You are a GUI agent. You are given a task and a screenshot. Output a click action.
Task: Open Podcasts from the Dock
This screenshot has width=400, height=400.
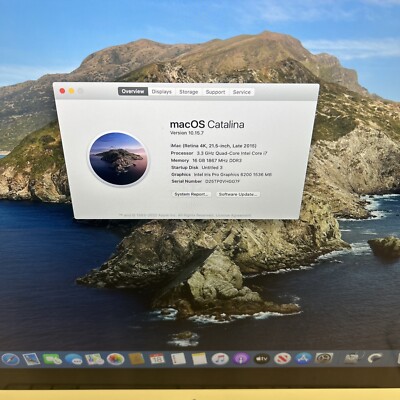pyautogui.click(x=241, y=359)
